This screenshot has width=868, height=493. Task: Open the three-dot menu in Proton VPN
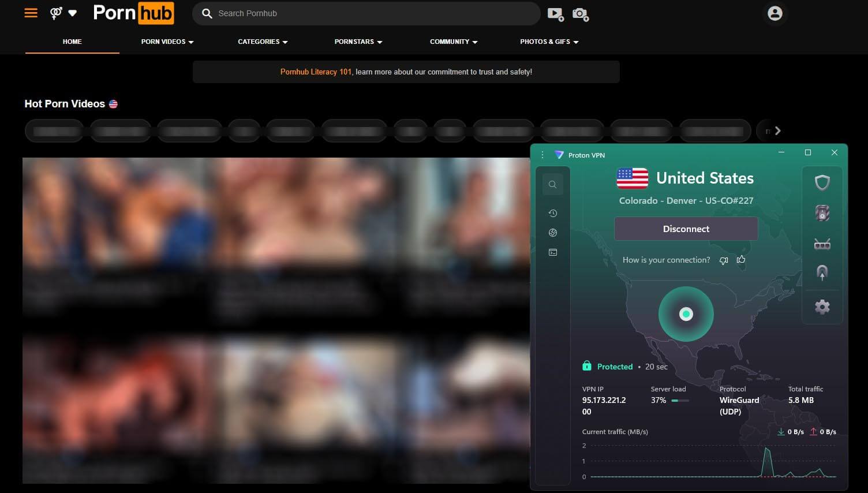click(x=542, y=155)
